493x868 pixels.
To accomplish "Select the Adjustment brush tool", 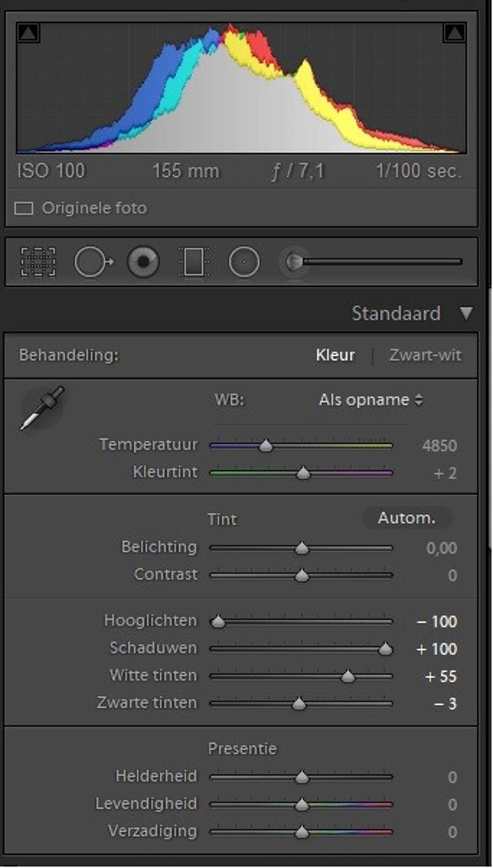I will tap(295, 262).
